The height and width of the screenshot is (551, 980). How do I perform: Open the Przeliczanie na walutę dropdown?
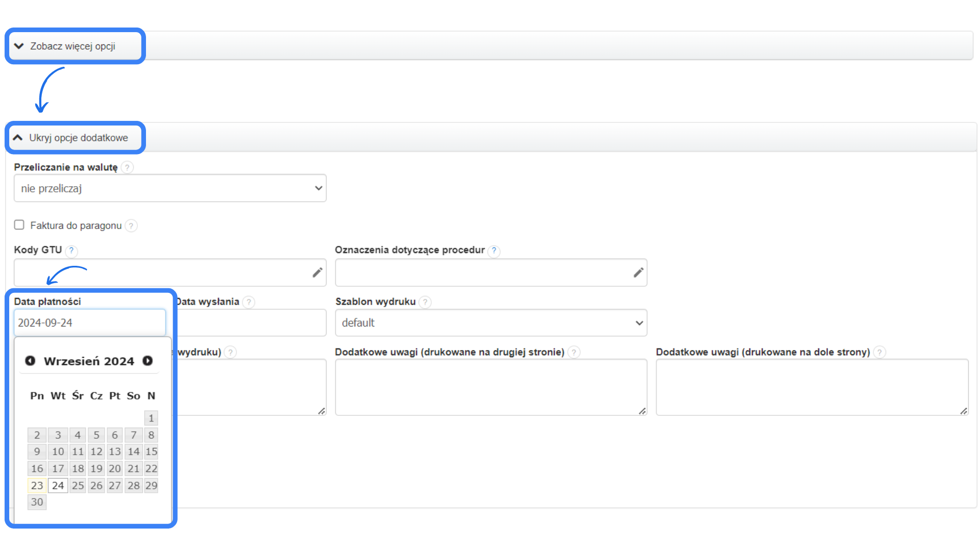(170, 188)
